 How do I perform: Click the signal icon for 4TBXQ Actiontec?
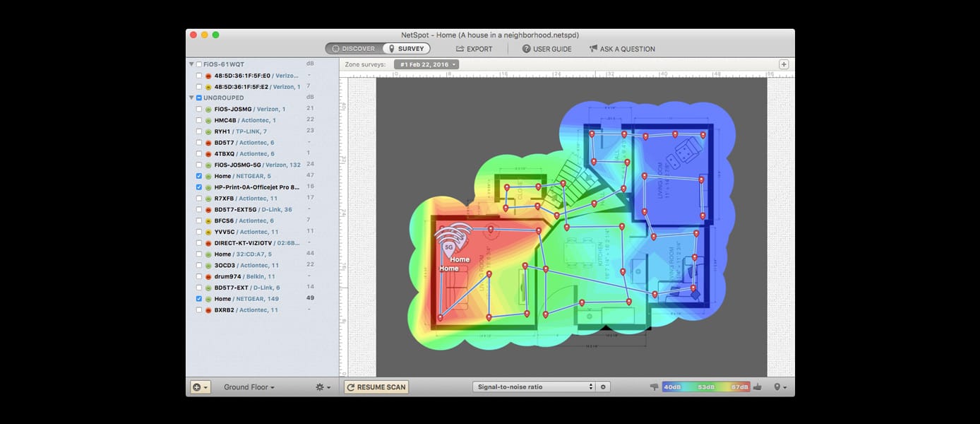[208, 154]
